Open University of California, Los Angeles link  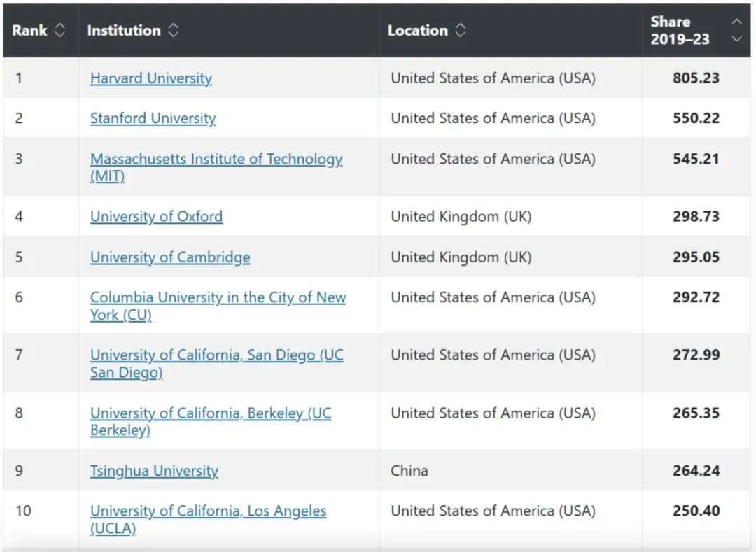point(209,519)
